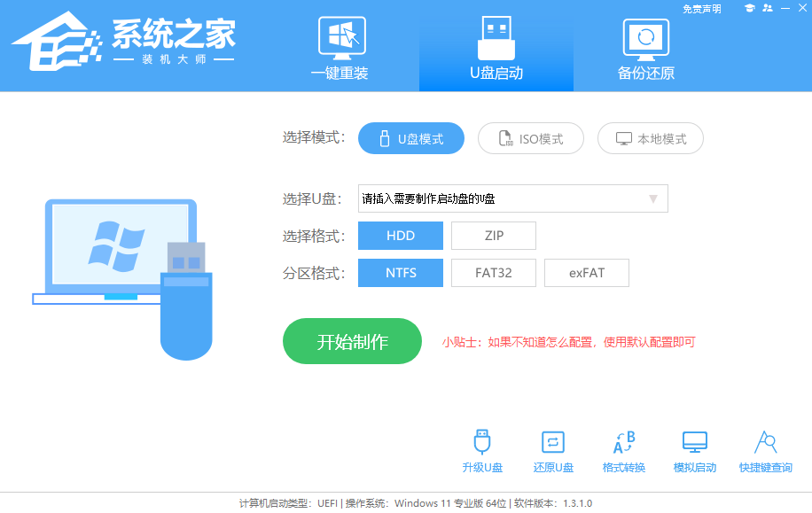
Task: Open 格式转换 tool icon
Action: tap(623, 443)
